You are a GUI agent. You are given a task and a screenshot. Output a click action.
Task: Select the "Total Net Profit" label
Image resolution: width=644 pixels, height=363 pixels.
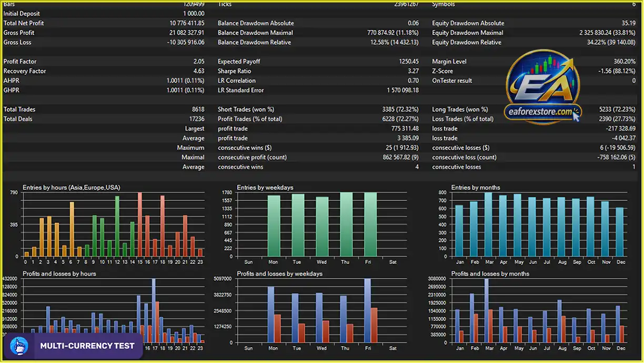pos(24,23)
